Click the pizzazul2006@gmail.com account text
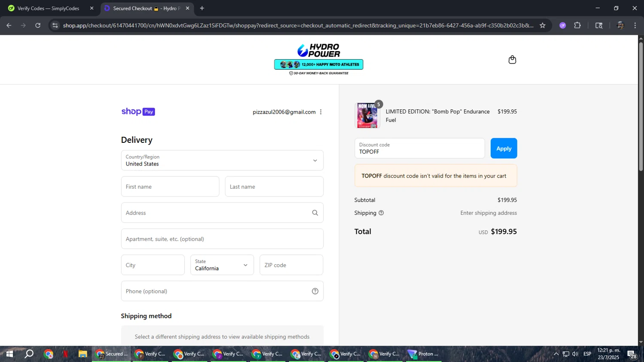The image size is (644, 362). pos(284,112)
